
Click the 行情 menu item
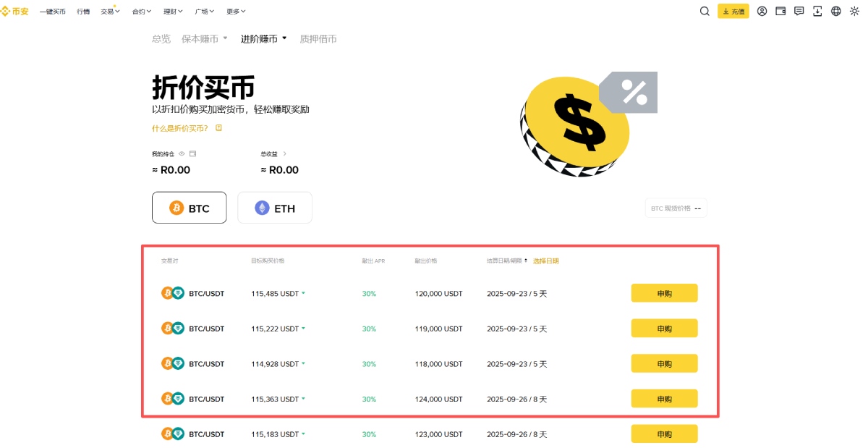click(x=82, y=11)
